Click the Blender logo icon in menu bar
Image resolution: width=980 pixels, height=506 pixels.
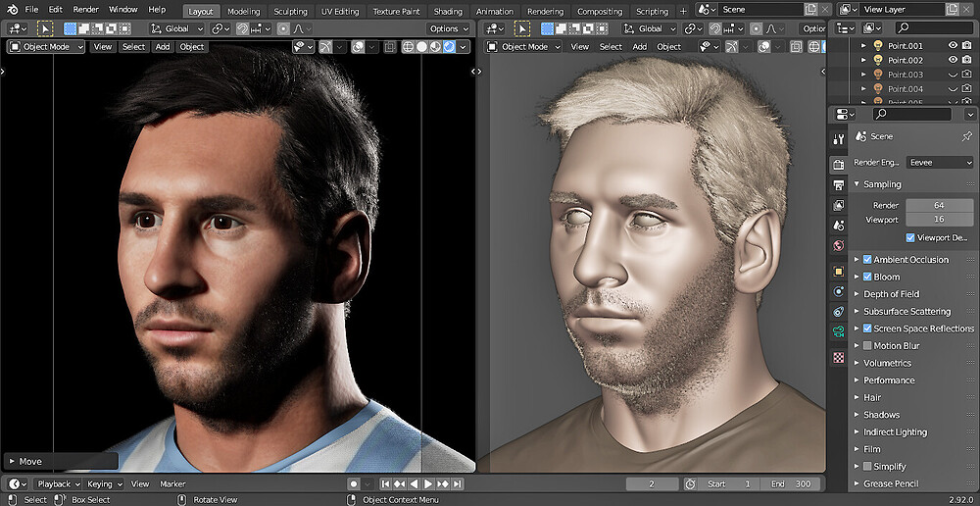(11, 10)
